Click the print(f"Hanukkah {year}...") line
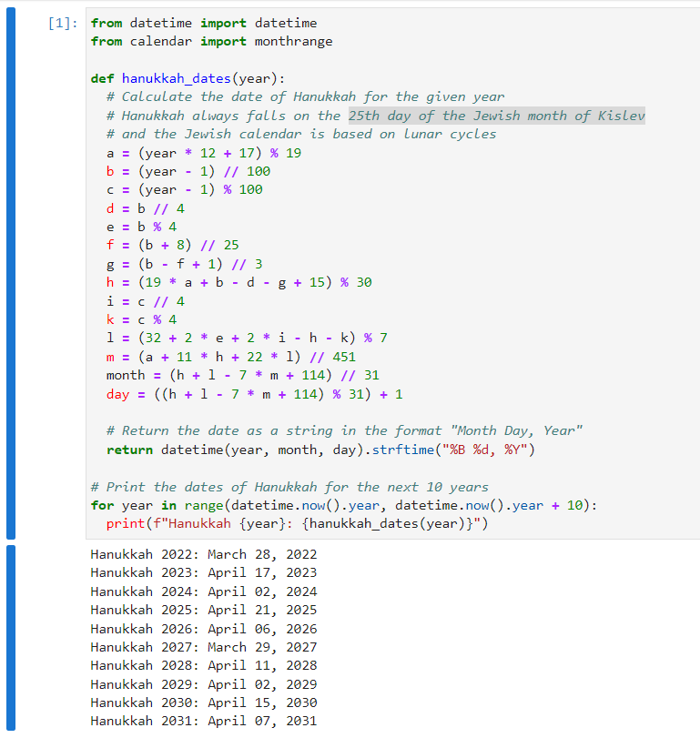 point(298,524)
